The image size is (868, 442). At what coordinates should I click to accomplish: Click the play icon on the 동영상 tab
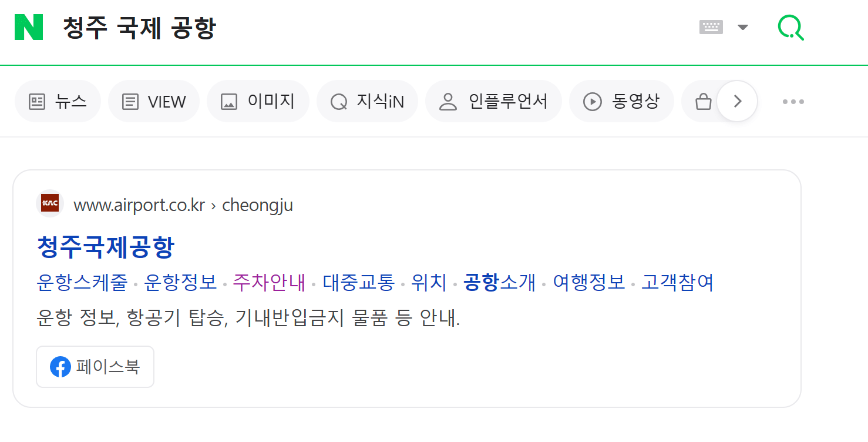(593, 101)
